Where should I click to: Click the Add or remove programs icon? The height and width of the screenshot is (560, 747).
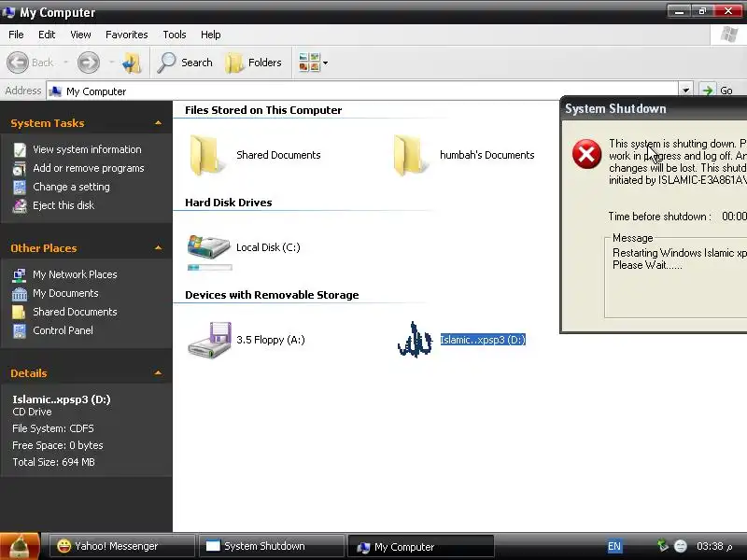pos(20,169)
